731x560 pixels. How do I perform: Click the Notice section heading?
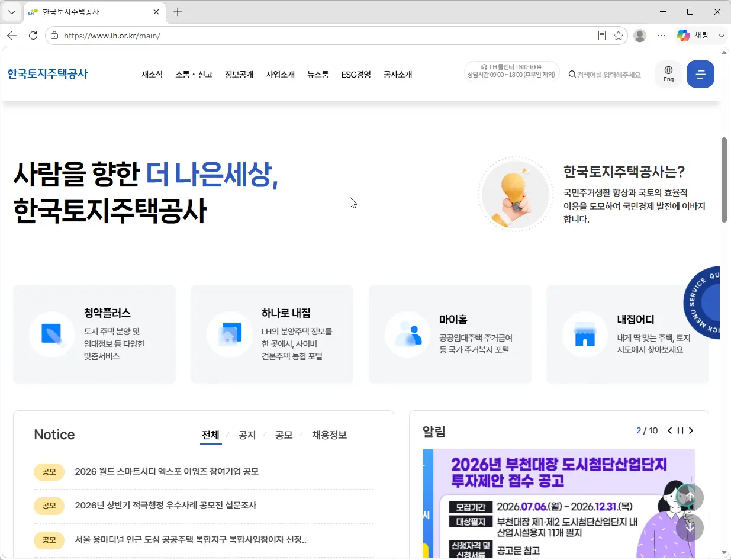coord(54,435)
